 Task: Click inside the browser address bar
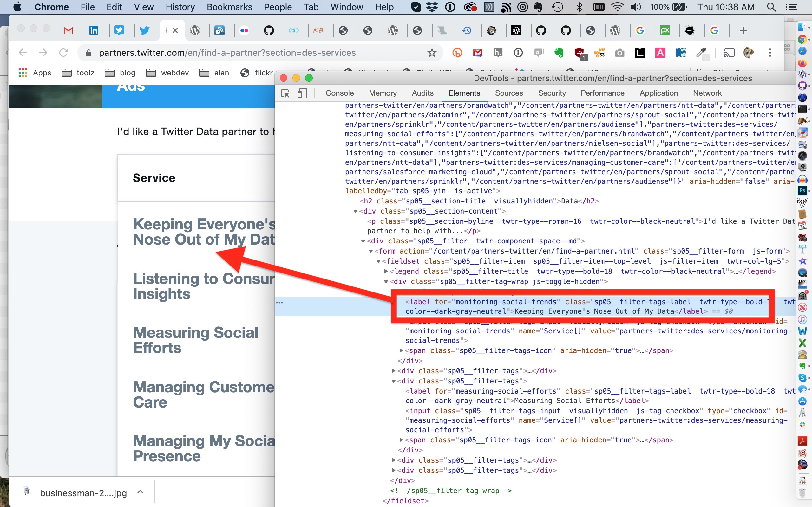coord(235,53)
